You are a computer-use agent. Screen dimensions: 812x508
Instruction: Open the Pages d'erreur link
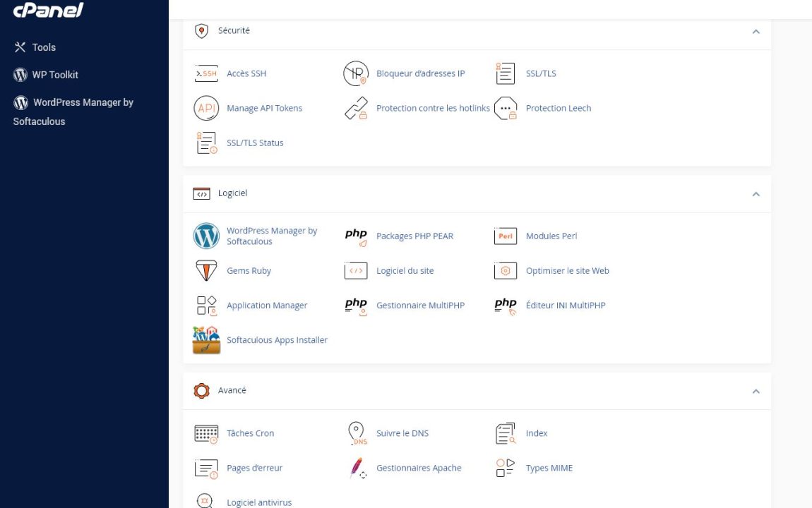[x=255, y=468]
